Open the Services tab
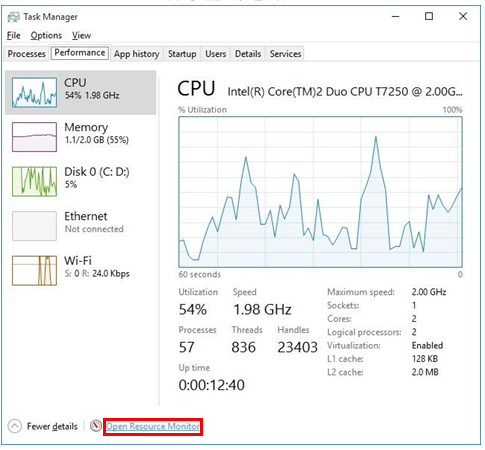 point(285,54)
